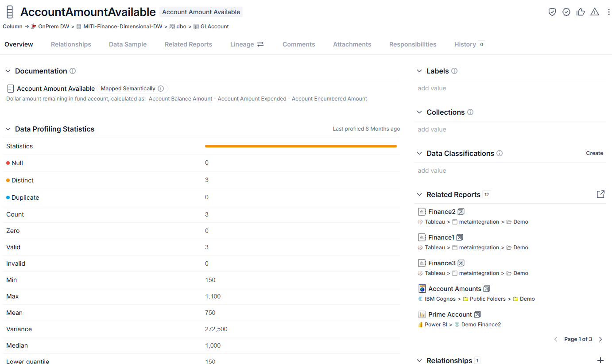Collapse the Documentation section
The image size is (612, 364).
[8, 71]
